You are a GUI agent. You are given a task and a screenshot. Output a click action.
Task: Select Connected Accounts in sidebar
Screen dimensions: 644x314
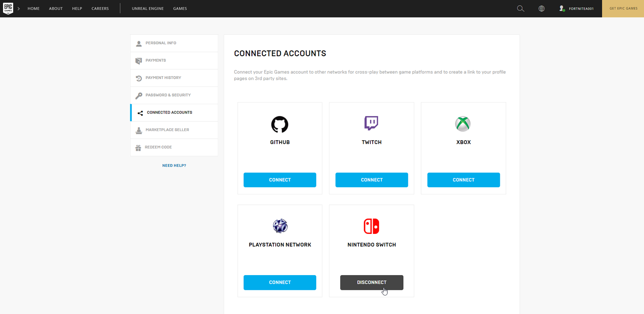pyautogui.click(x=174, y=113)
